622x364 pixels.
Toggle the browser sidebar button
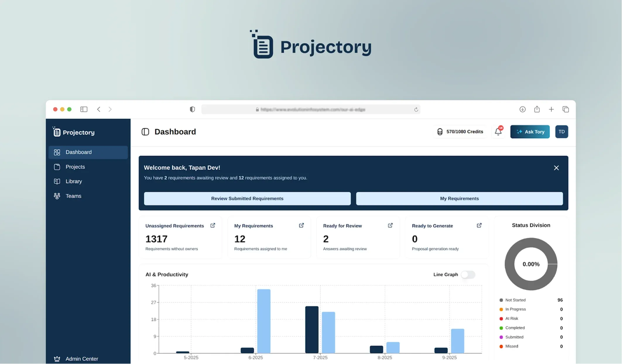(84, 109)
